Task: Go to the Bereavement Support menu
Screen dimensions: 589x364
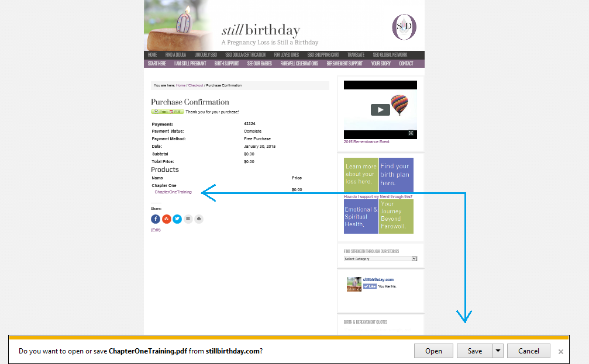Action: (x=345, y=64)
